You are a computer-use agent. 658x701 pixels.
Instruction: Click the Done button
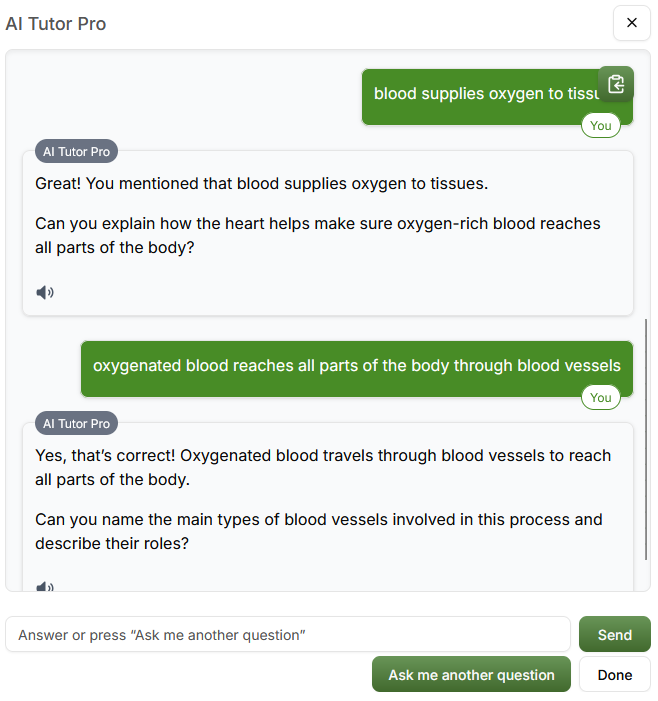pos(615,675)
